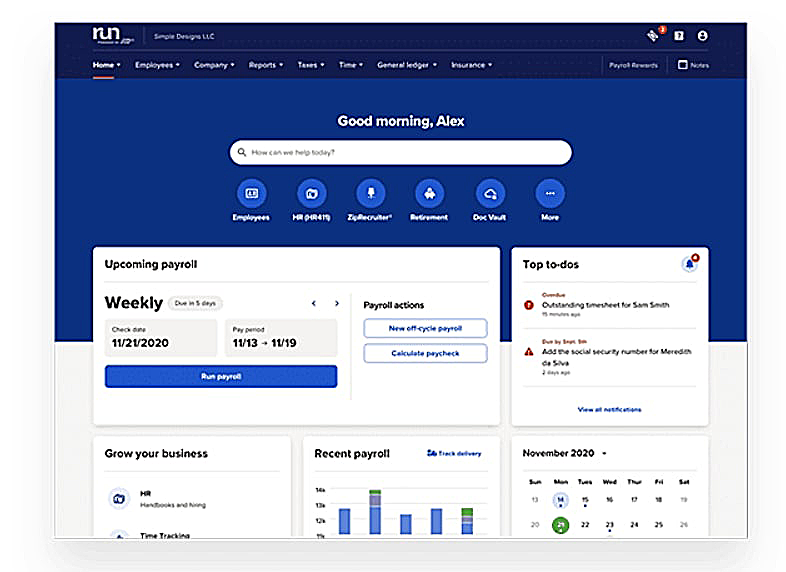Select the green highlighted day 21 in calendar
This screenshot has width=786, height=572.
pos(560,525)
